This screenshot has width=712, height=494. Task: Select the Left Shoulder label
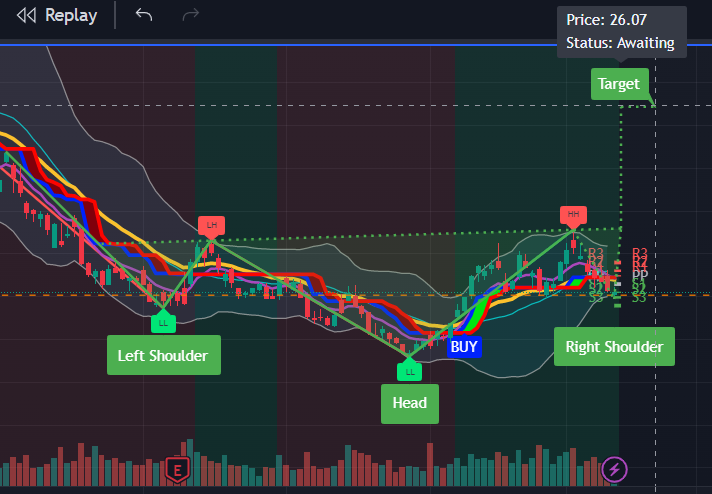point(163,355)
